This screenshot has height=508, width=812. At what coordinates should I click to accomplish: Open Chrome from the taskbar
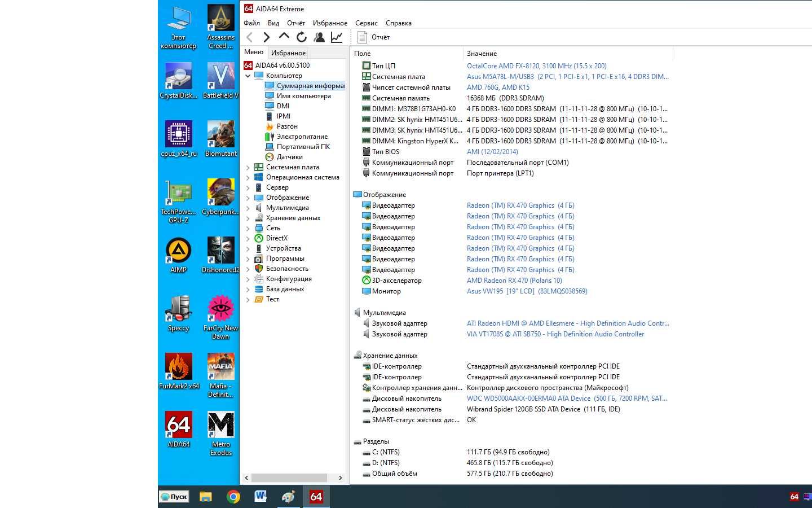(233, 497)
